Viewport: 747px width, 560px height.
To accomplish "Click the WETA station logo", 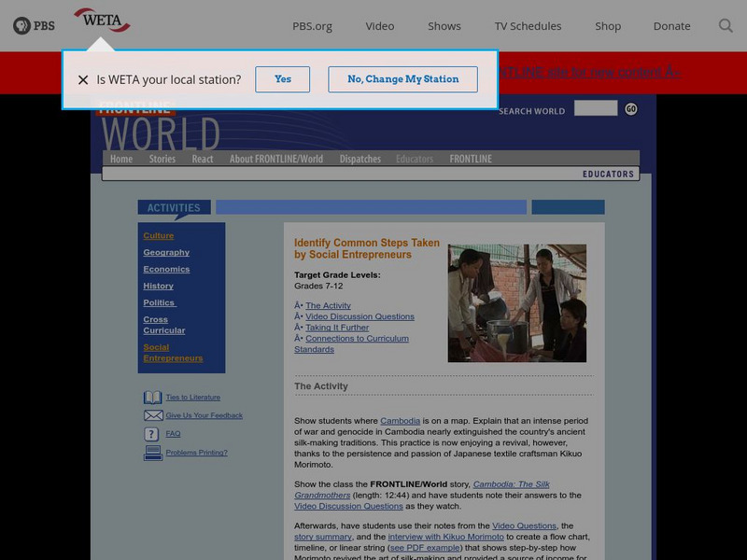I will [102, 20].
